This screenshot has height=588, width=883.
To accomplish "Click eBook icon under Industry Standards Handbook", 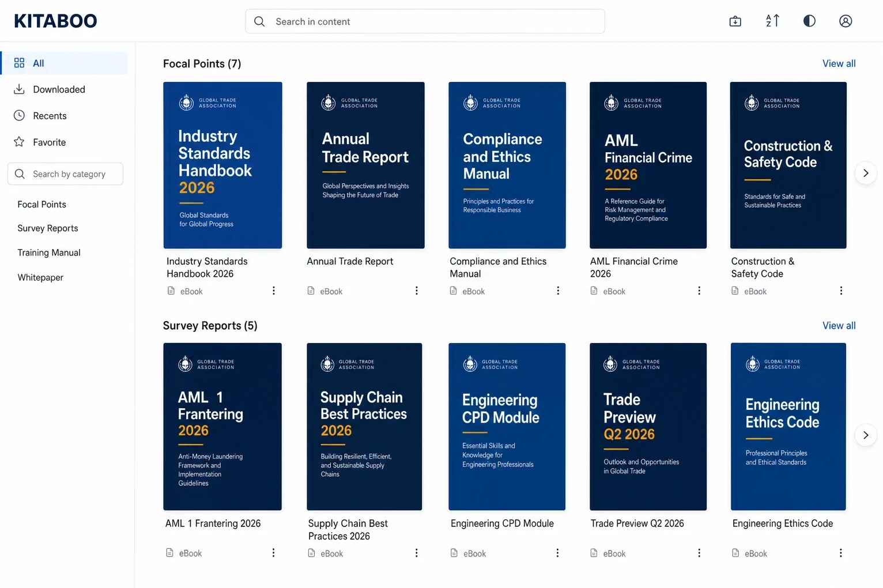I will click(x=171, y=291).
